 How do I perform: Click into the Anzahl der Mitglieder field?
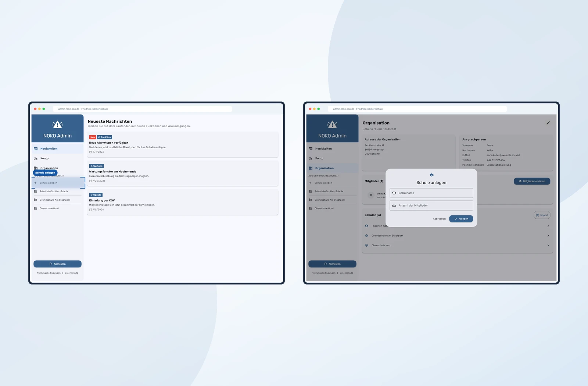tap(431, 205)
